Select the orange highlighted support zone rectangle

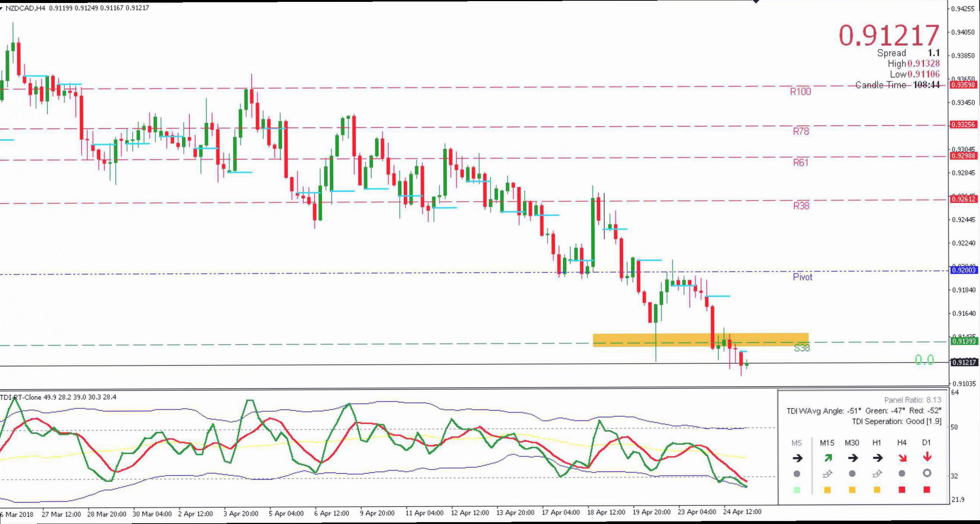[x=701, y=340]
